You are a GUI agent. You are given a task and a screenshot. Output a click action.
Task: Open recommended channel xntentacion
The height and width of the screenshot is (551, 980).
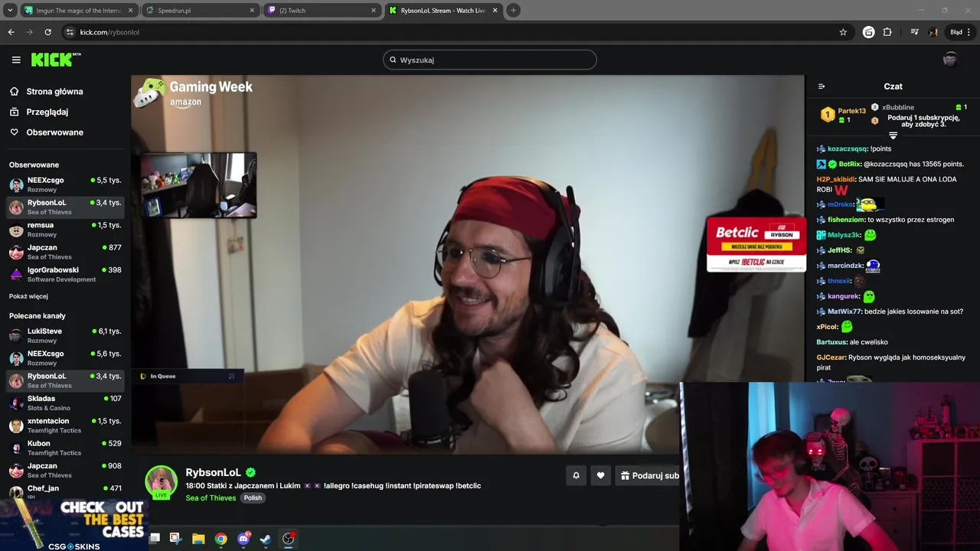[x=65, y=425]
